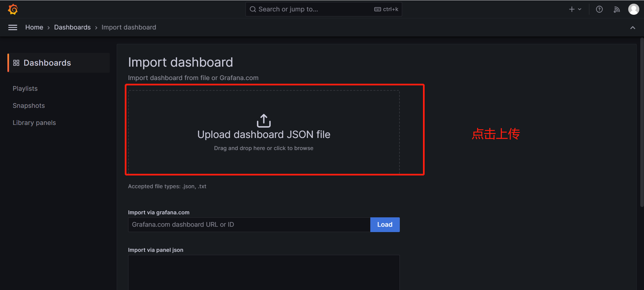Open Playlists in the sidebar
The image size is (644, 290).
[25, 88]
